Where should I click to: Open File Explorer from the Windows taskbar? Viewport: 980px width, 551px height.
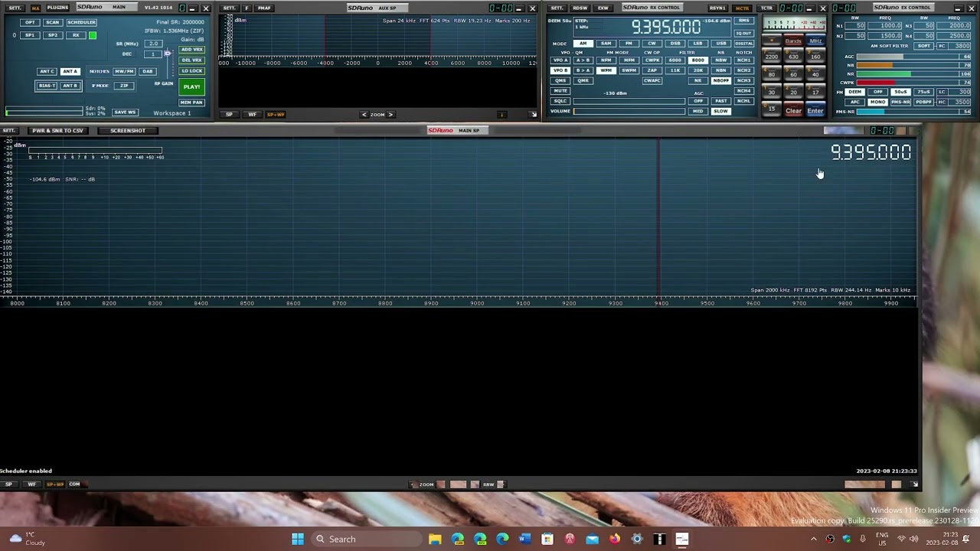tap(435, 540)
